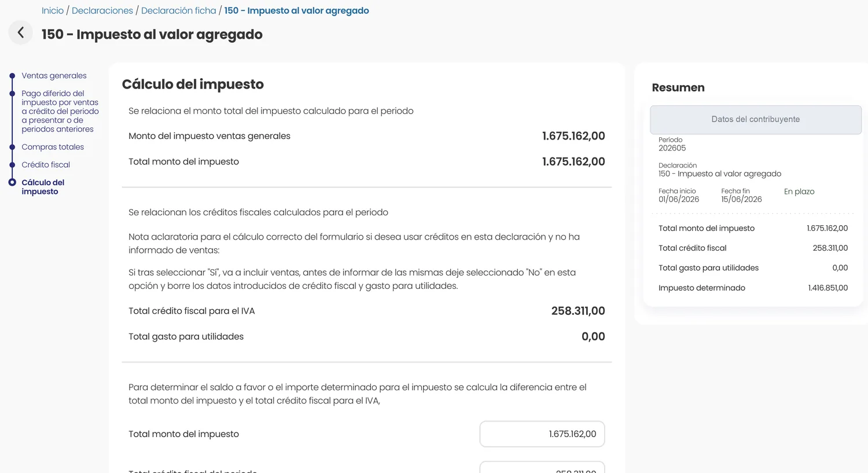
Task: Go to Crédito fiscal step
Action: [x=46, y=164]
